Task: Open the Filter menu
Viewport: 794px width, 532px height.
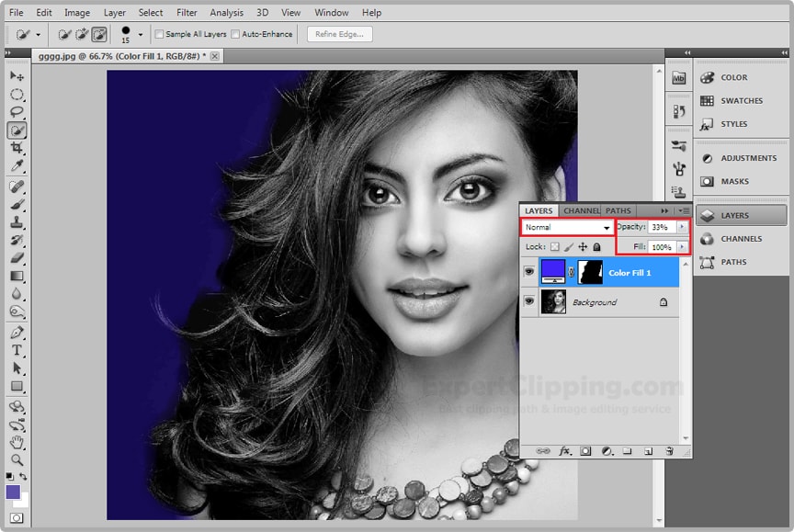Action: (187, 13)
